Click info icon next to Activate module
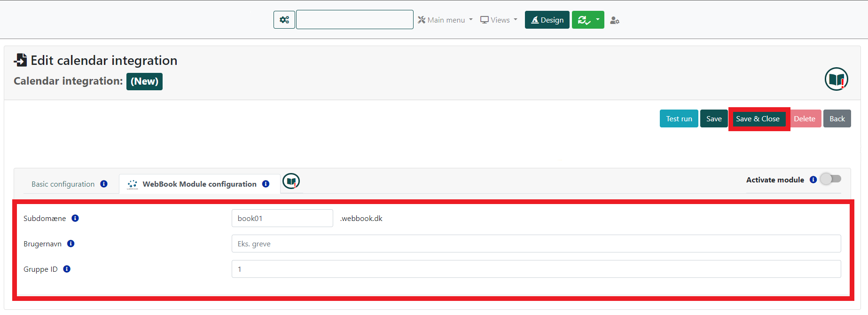 813,180
